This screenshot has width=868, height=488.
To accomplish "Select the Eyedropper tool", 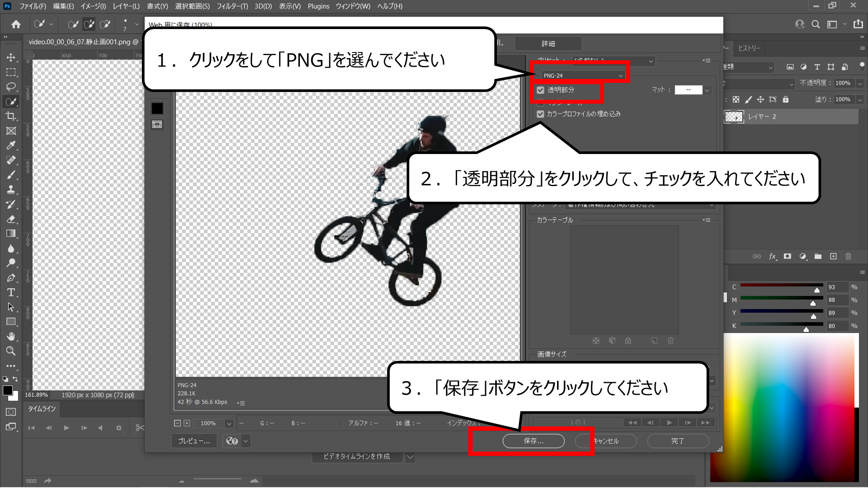I will (11, 145).
